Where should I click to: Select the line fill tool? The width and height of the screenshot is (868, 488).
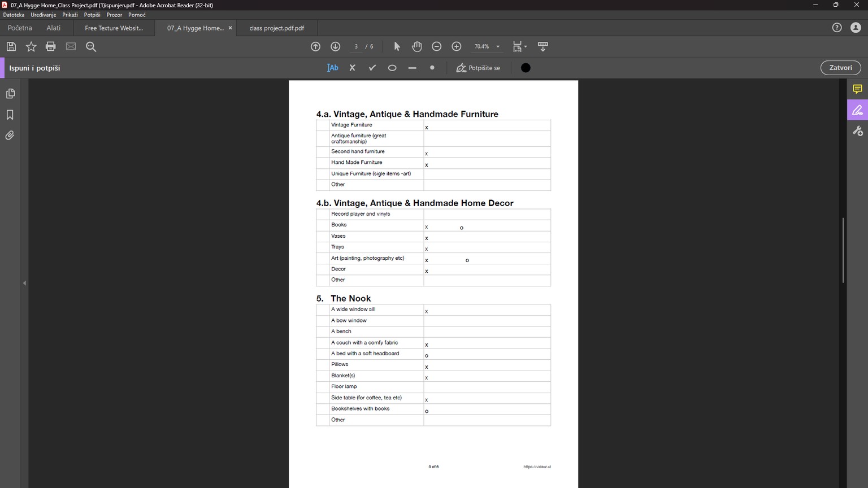tap(412, 68)
